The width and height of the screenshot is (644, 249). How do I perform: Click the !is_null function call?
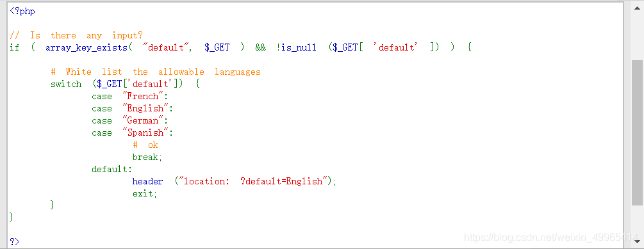click(296, 47)
